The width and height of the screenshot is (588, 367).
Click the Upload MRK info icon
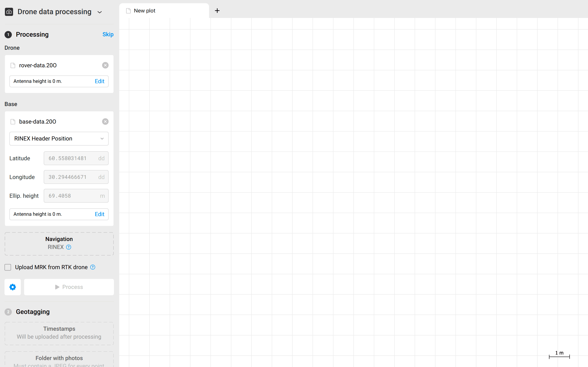pos(93,267)
